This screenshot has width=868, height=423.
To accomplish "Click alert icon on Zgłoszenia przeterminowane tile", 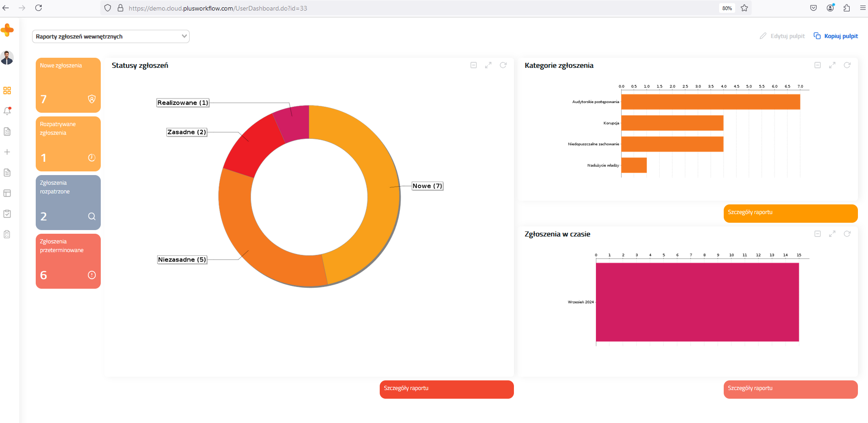I will point(92,275).
